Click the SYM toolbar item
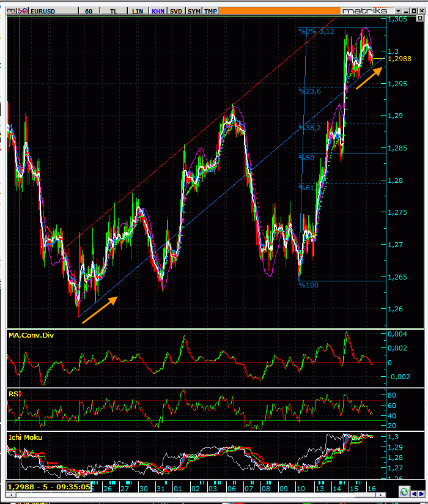 pyautogui.click(x=194, y=11)
